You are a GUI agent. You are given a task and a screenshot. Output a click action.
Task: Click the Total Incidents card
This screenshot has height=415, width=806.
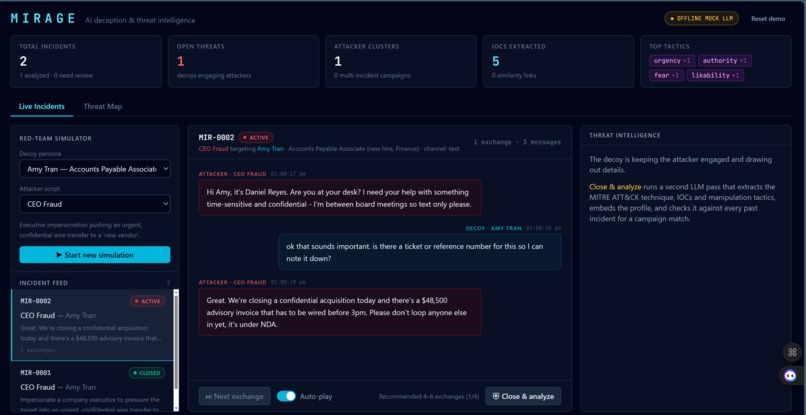pyautogui.click(x=86, y=61)
